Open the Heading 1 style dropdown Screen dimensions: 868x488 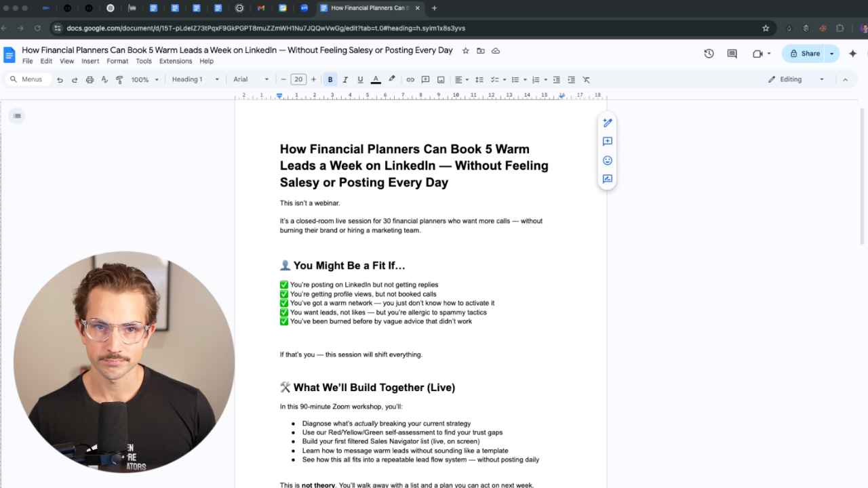click(x=195, y=79)
